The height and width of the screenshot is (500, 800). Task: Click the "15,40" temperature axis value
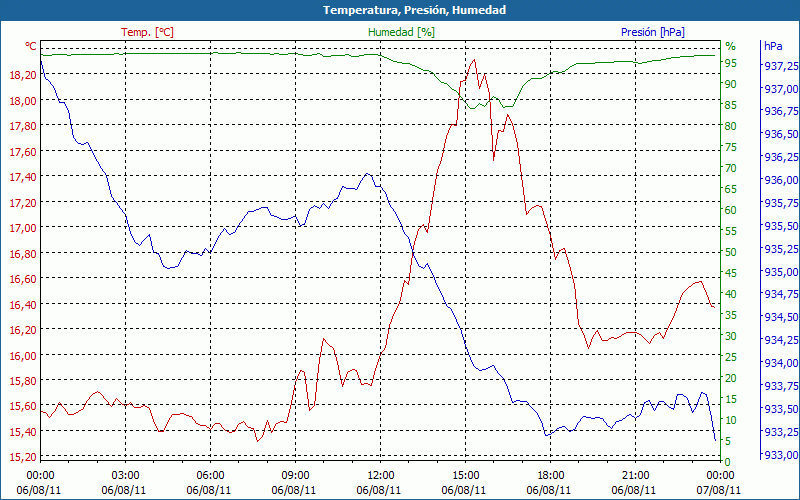(23, 432)
